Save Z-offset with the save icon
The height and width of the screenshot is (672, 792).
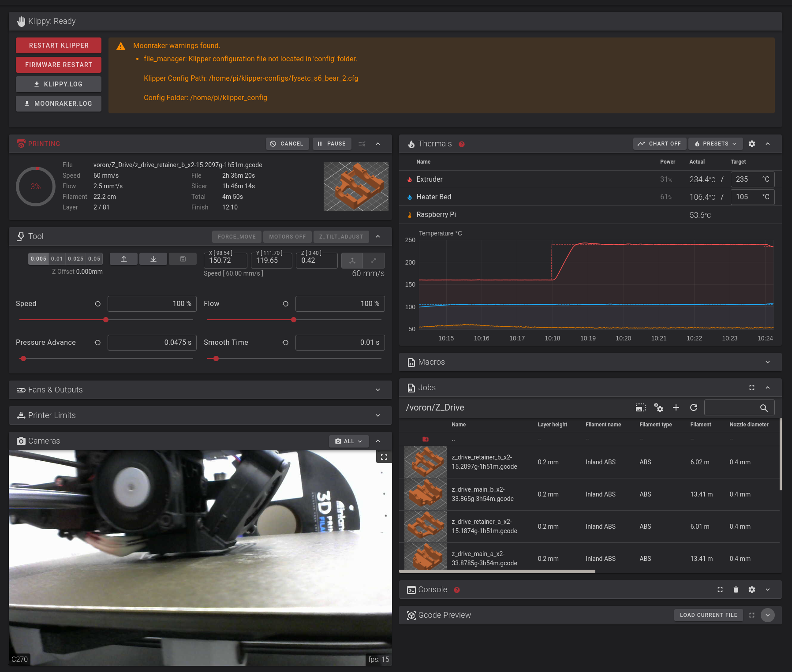[x=183, y=259]
